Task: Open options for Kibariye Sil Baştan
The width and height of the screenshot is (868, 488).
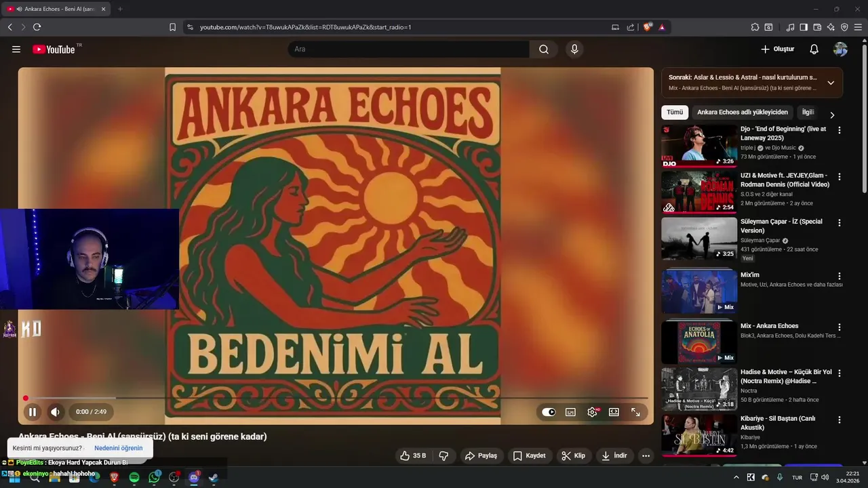Action: (840, 420)
